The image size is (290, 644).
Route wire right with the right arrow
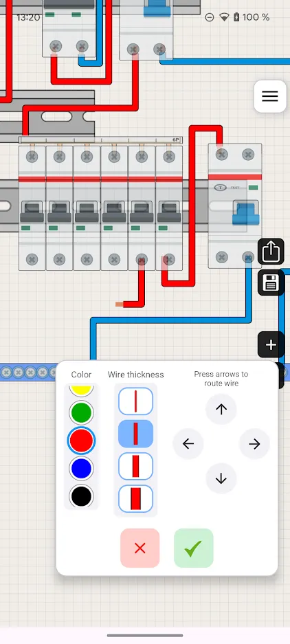click(255, 443)
